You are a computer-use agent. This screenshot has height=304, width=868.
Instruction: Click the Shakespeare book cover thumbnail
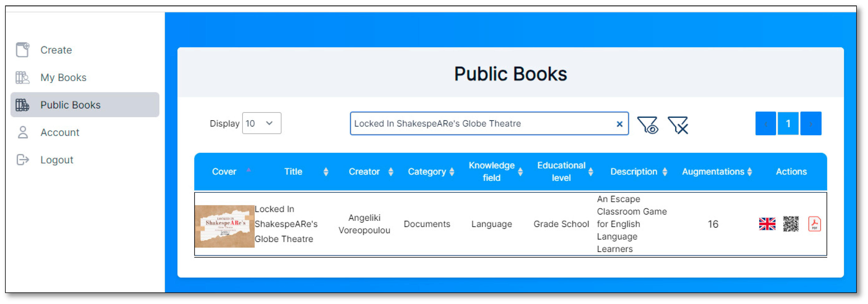(x=224, y=226)
